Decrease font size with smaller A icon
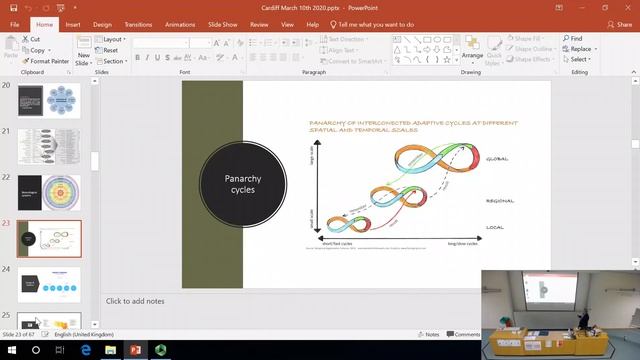This screenshot has height=360, width=640. [227, 43]
